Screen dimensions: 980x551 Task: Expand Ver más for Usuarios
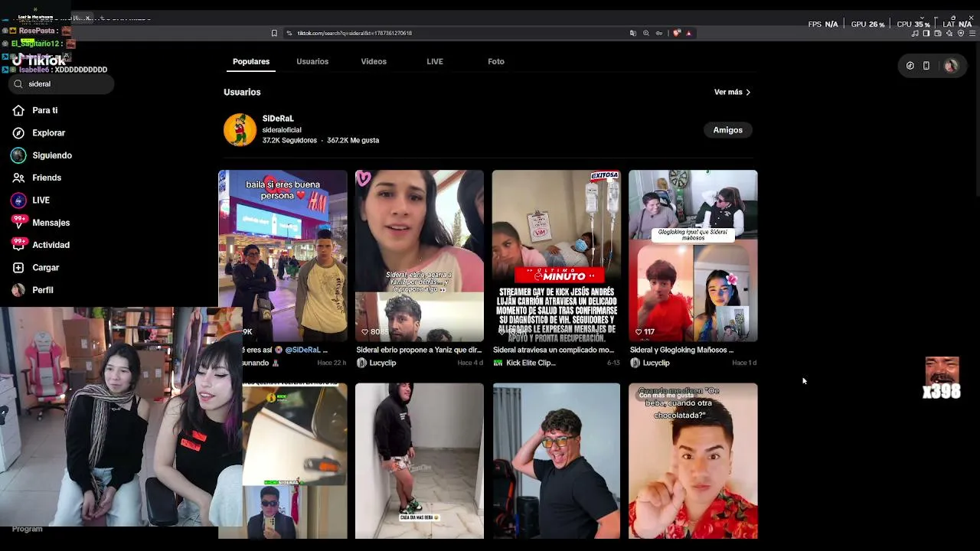pos(732,92)
